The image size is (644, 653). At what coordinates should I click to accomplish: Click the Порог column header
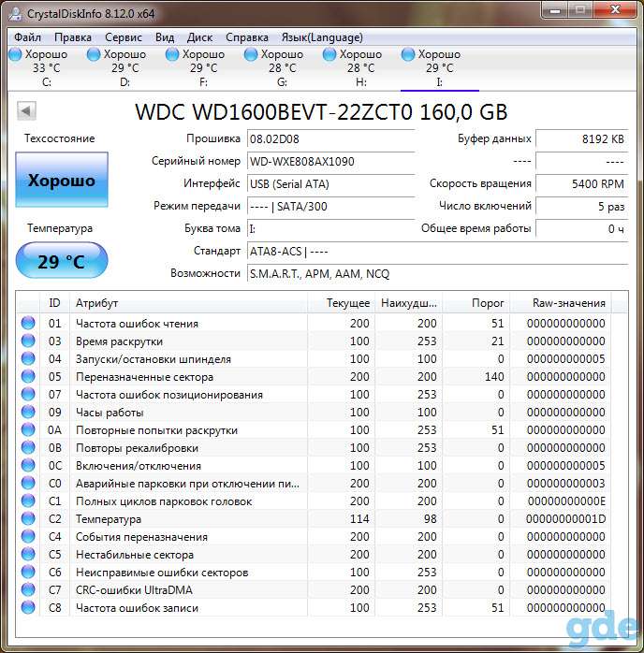(476, 303)
